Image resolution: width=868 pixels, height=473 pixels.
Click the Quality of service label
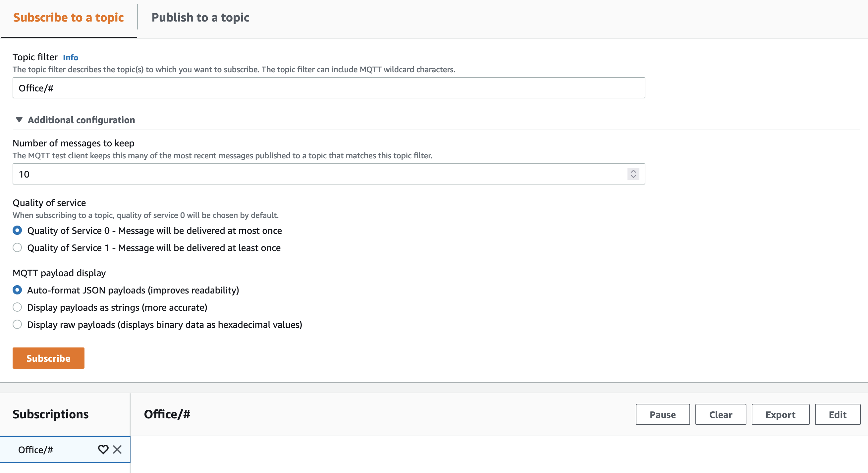pos(49,203)
